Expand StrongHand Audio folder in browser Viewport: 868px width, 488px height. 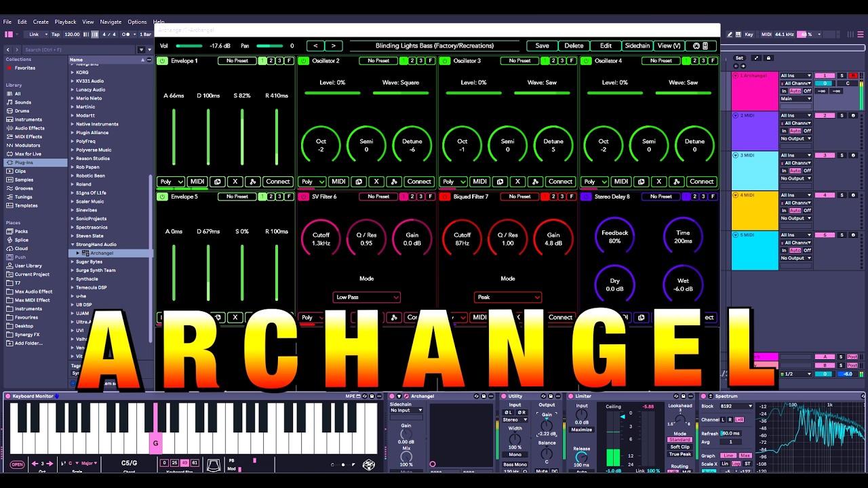(x=73, y=245)
